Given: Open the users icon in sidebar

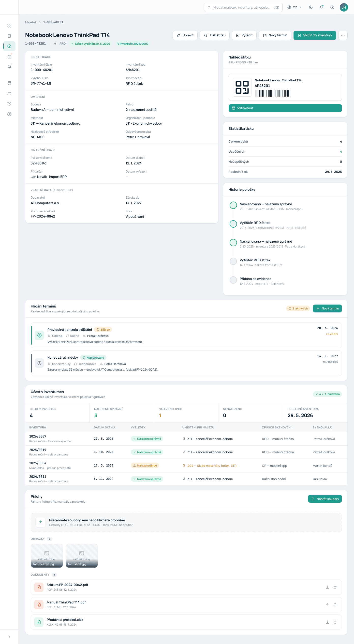Looking at the screenshot, I should click(x=9, y=93).
